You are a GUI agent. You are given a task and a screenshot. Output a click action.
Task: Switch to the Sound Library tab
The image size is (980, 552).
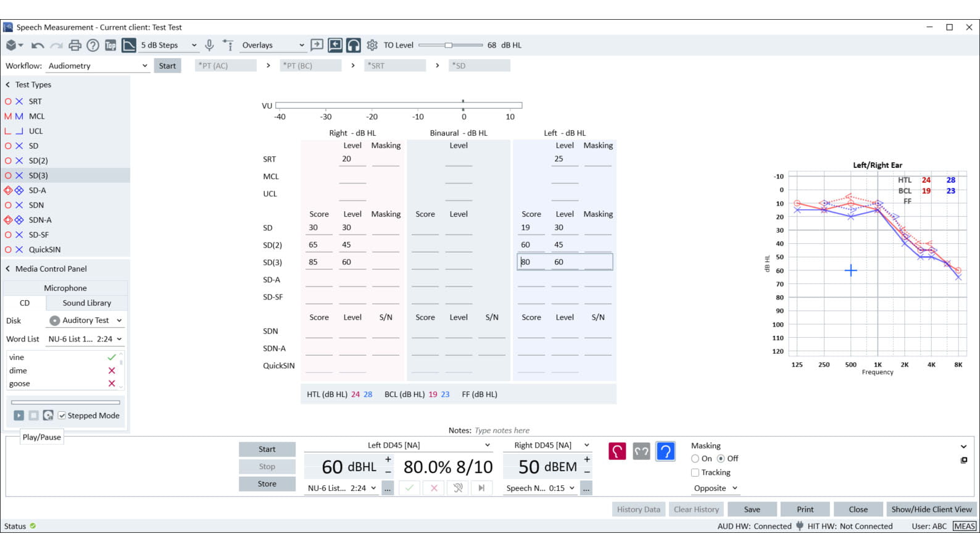87,303
